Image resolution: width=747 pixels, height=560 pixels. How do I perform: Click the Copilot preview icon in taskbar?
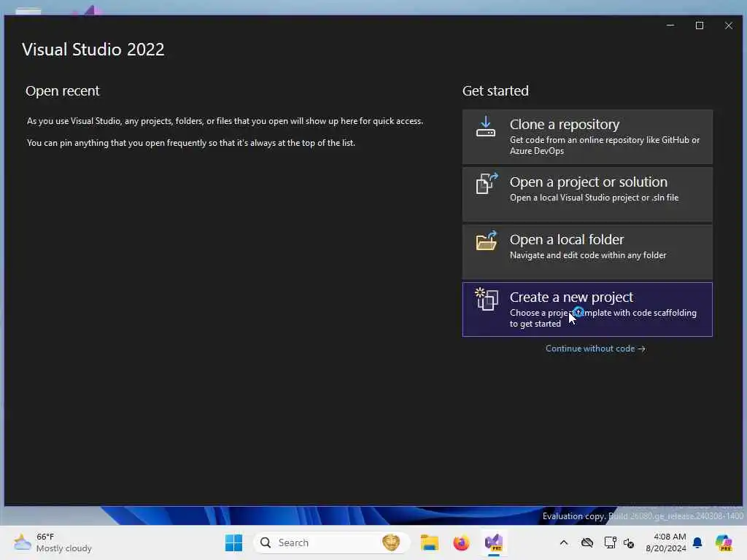click(x=723, y=542)
